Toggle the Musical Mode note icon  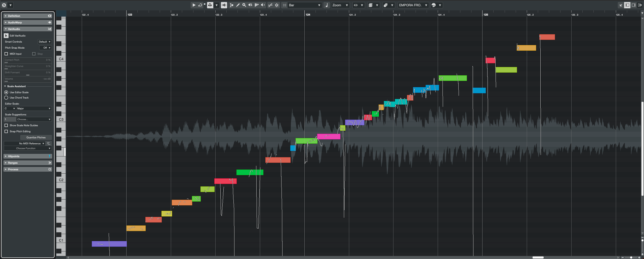327,5
